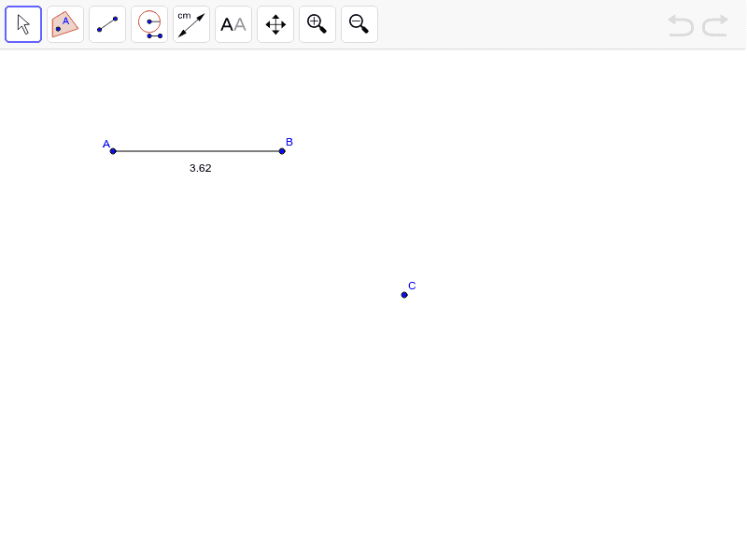
Task: Select the Move arrow tool
Action: click(x=23, y=24)
